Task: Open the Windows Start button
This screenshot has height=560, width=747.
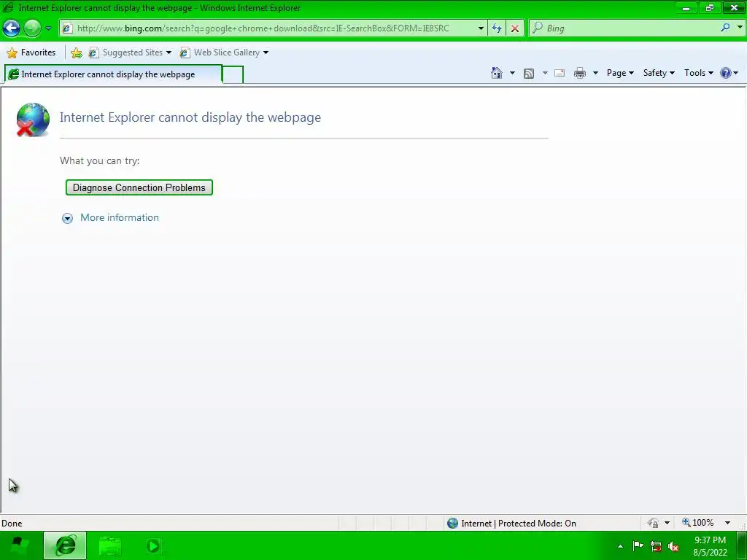Action: pyautogui.click(x=18, y=545)
